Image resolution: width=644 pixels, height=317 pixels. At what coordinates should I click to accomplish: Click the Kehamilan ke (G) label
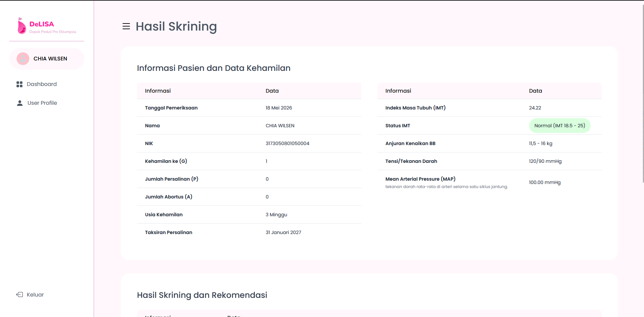[x=166, y=161]
